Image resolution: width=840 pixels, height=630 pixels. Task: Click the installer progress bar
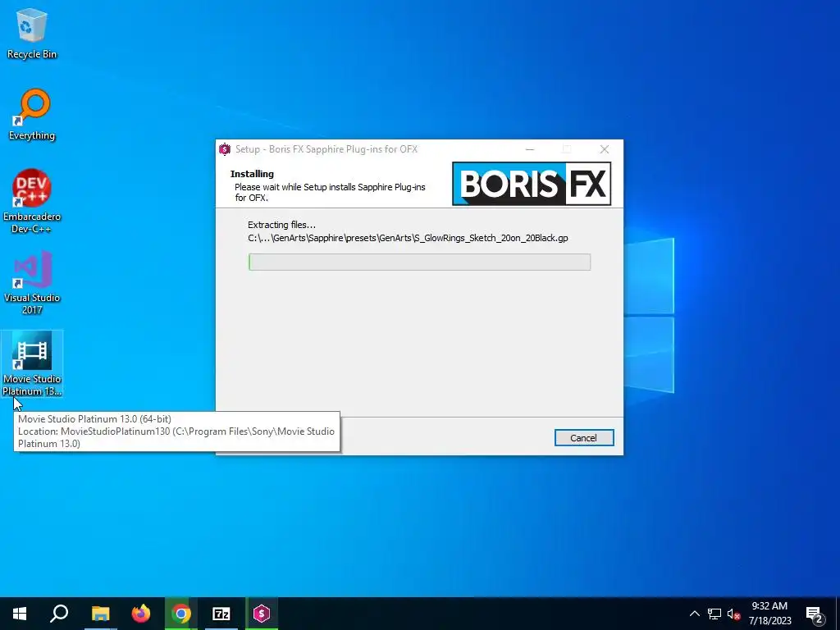point(419,262)
